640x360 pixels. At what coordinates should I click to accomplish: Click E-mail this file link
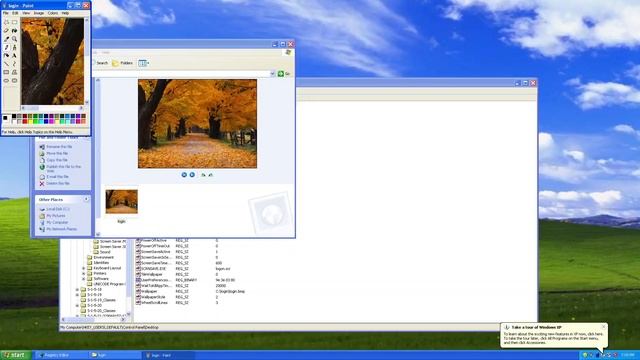(x=58, y=177)
